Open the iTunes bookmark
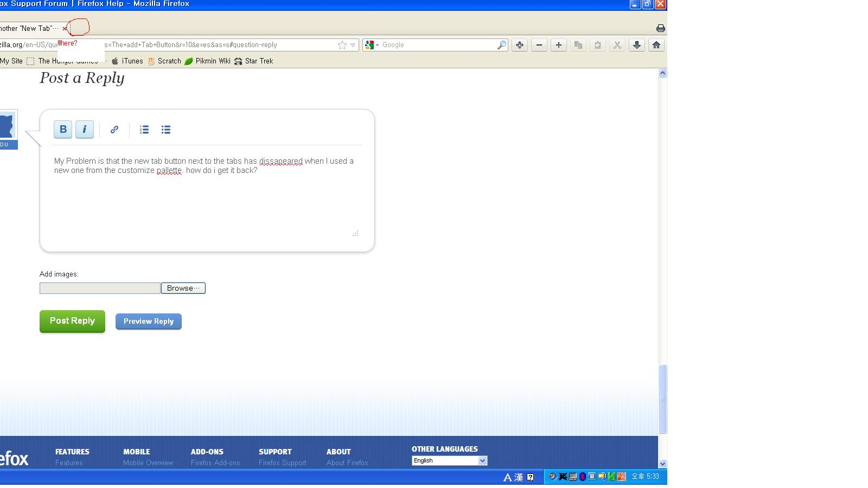The height and width of the screenshot is (488, 868). pyautogui.click(x=129, y=61)
